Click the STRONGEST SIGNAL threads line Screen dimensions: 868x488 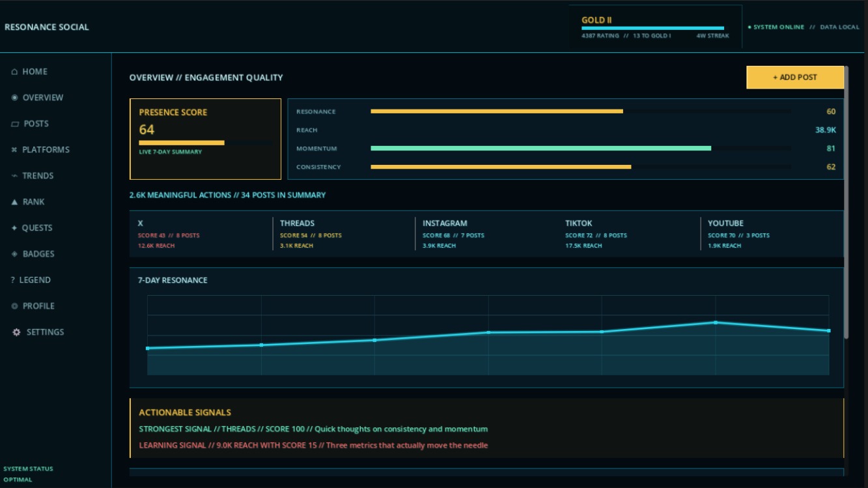313,429
